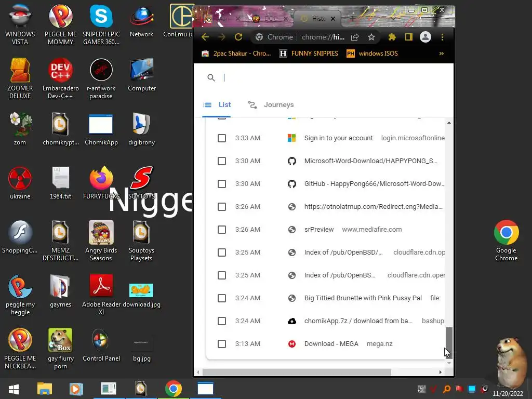Open the media player taskbar icon
The height and width of the screenshot is (399, 532).
coord(76,389)
